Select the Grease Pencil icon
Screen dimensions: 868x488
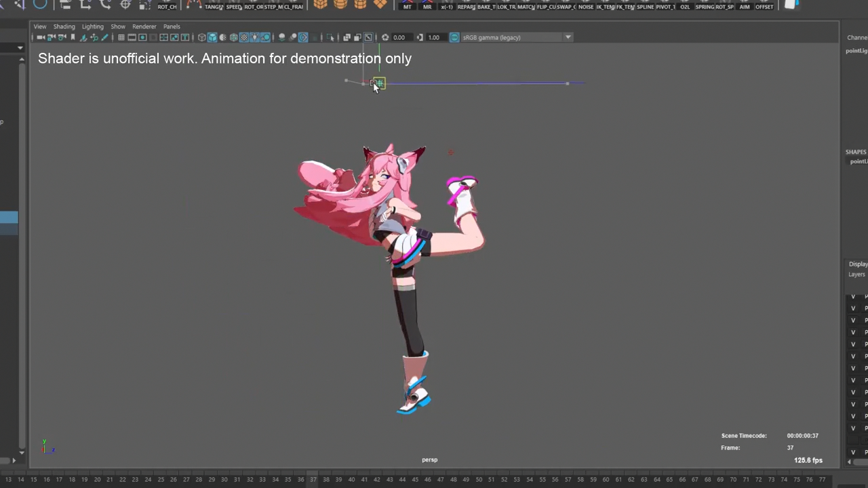tap(104, 37)
